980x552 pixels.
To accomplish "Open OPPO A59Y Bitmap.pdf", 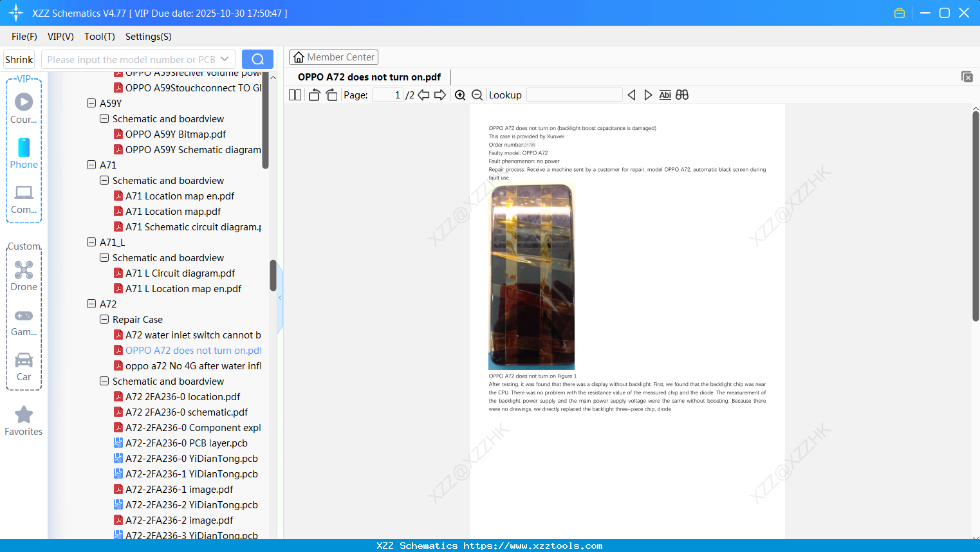I will [x=176, y=134].
